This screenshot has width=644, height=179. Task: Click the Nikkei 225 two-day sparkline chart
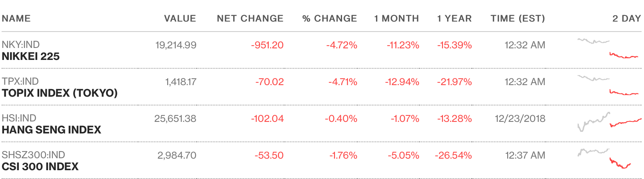(x=609, y=49)
